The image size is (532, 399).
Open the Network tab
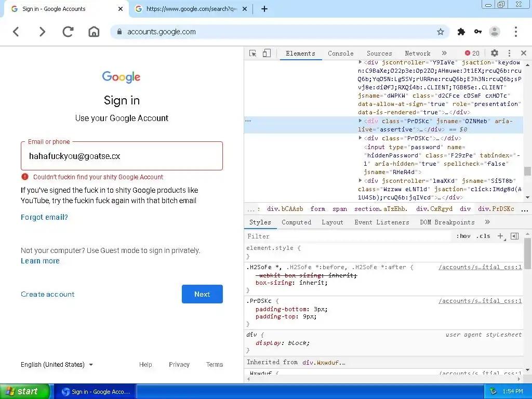(x=418, y=54)
